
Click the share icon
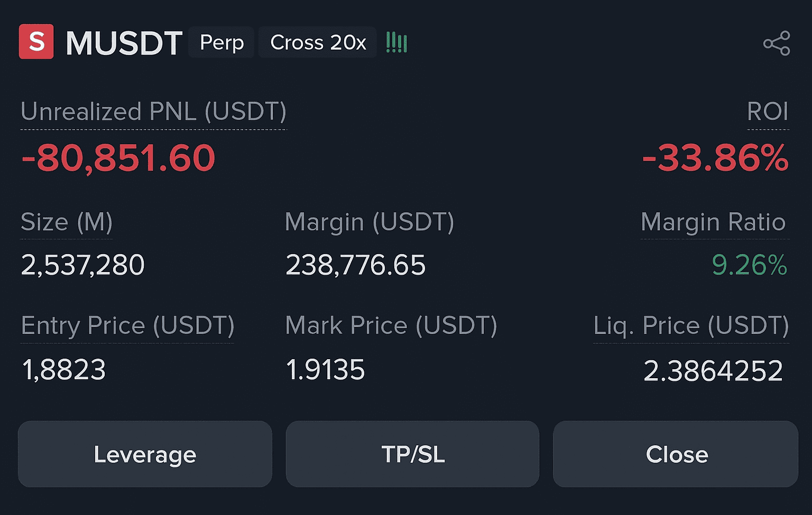point(777,43)
